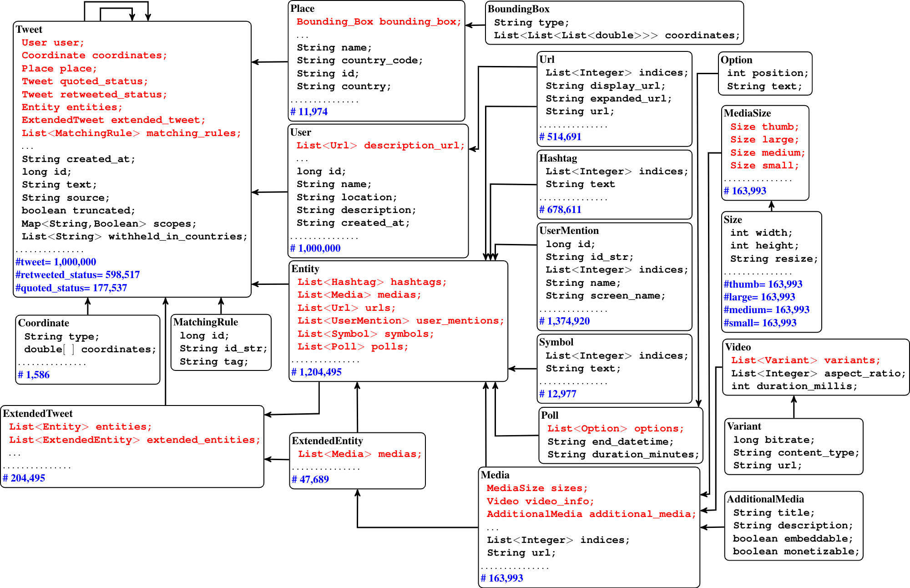Screen dimensions: 910x588
Task: Click 'MediaSize sizes;' in Media box
Action: click(537, 488)
